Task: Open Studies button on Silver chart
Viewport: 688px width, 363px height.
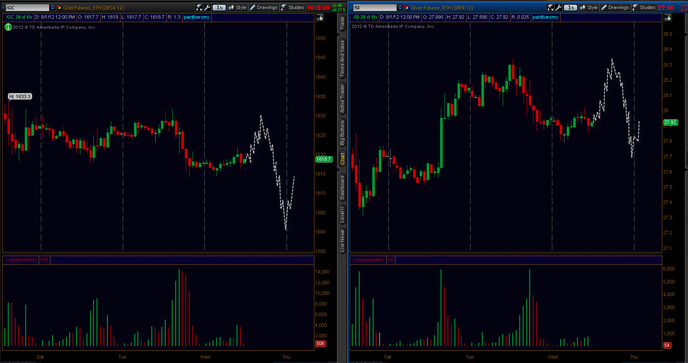Action: 644,7
